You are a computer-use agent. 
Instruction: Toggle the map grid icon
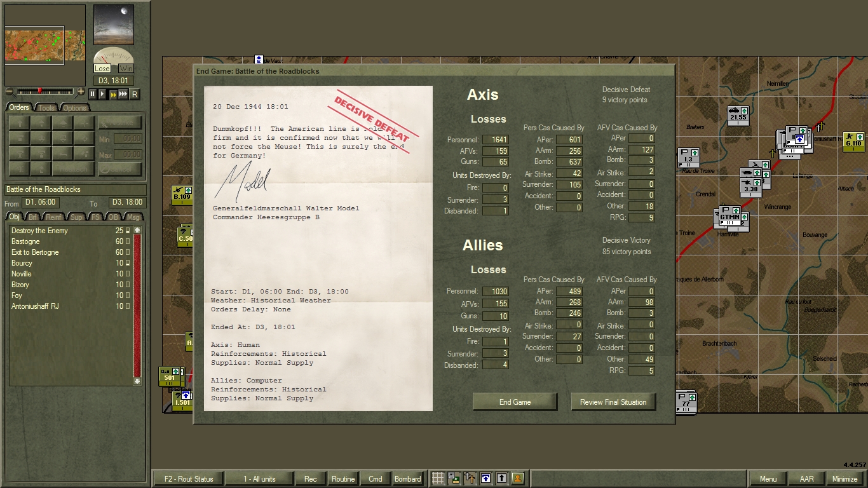[438, 478]
